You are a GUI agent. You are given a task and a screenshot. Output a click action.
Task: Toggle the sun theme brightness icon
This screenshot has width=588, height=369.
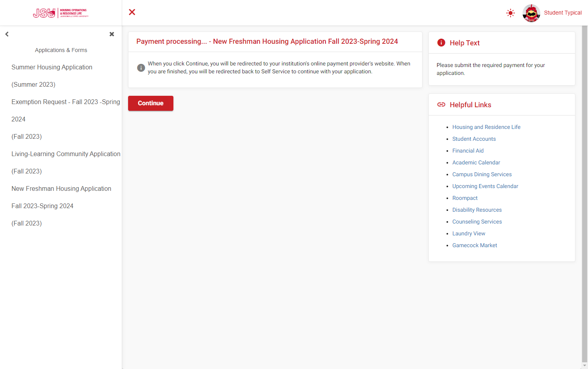pos(510,13)
